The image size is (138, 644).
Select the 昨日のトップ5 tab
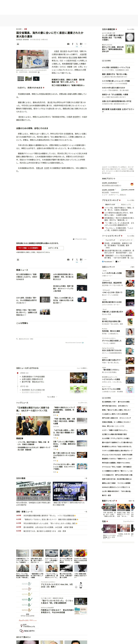(126, 204)
